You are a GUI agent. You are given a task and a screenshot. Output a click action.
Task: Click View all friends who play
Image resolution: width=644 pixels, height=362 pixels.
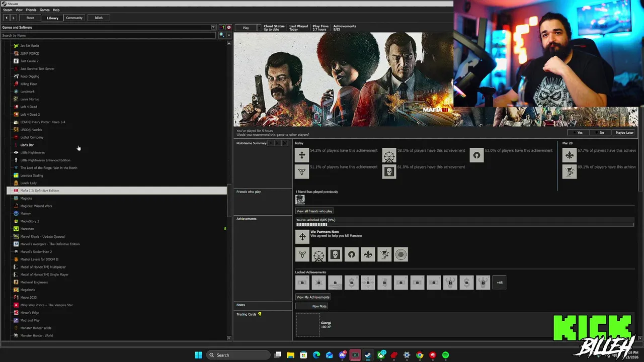[314, 211]
